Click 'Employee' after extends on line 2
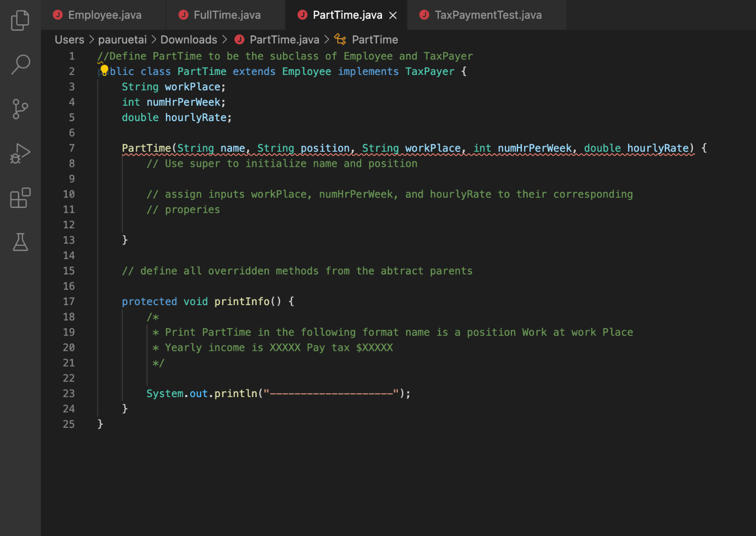Screen dimensions: 756x536 (x=306, y=71)
